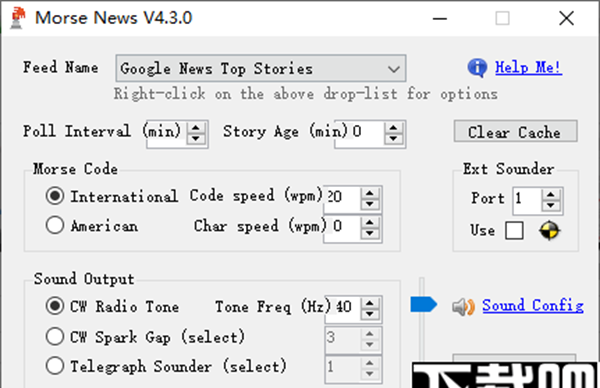The height and width of the screenshot is (388, 600).
Task: Close the Morse News window
Action: 566,18
